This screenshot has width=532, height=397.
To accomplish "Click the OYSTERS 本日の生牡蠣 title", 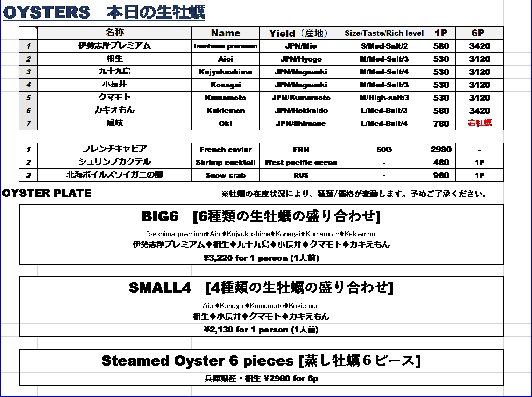I will [104, 13].
